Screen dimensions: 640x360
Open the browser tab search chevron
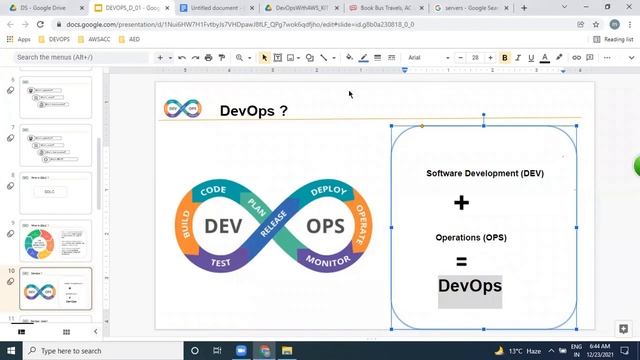tap(564, 7)
